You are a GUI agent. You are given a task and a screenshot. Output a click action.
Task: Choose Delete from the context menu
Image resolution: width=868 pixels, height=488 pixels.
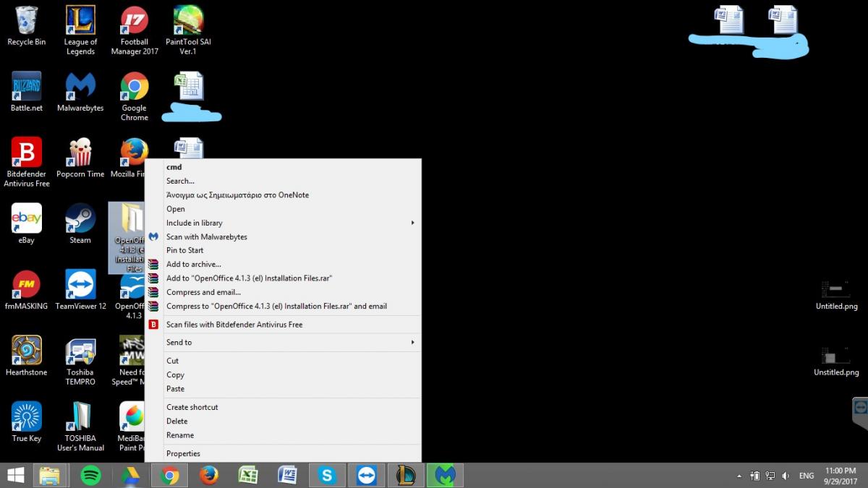pos(283,421)
